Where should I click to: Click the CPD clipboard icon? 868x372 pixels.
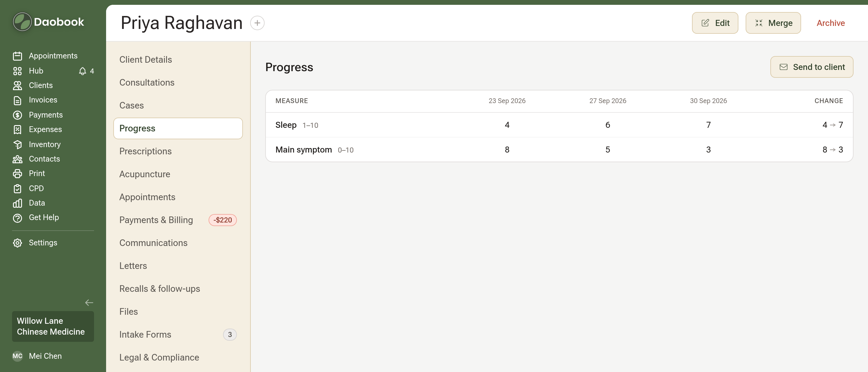[x=17, y=189]
